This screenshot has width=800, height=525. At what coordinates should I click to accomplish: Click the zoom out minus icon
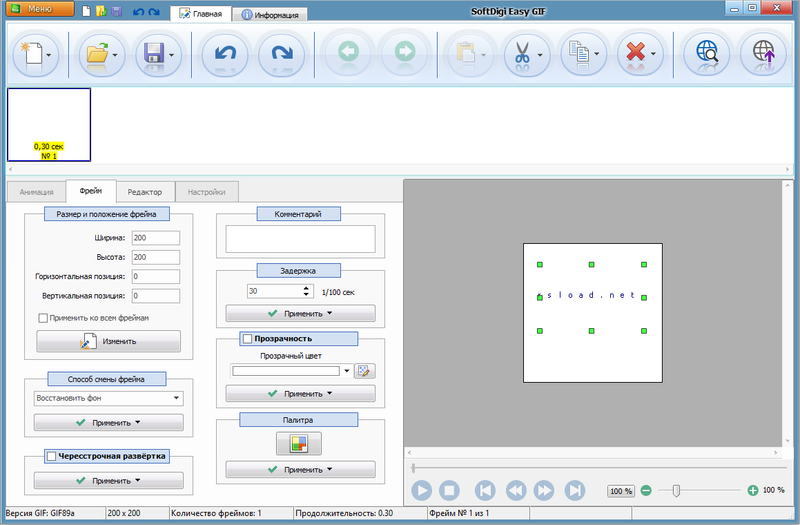646,490
